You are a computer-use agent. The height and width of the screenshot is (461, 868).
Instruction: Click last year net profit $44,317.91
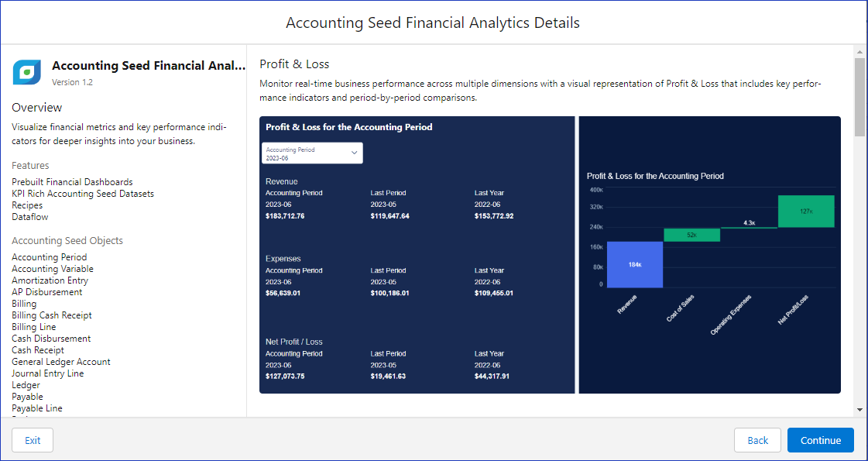pyautogui.click(x=492, y=377)
